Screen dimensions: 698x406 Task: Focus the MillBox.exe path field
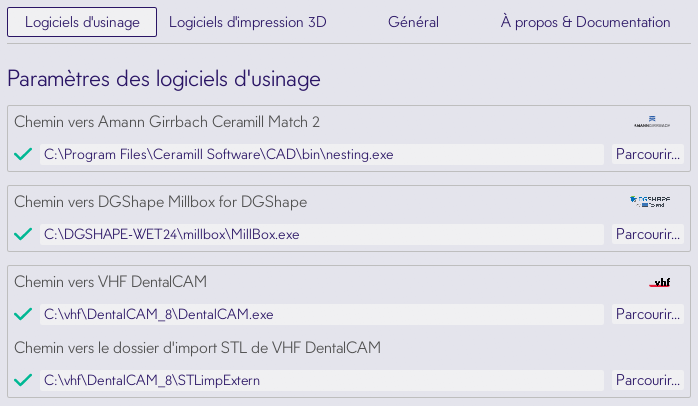pos(322,234)
